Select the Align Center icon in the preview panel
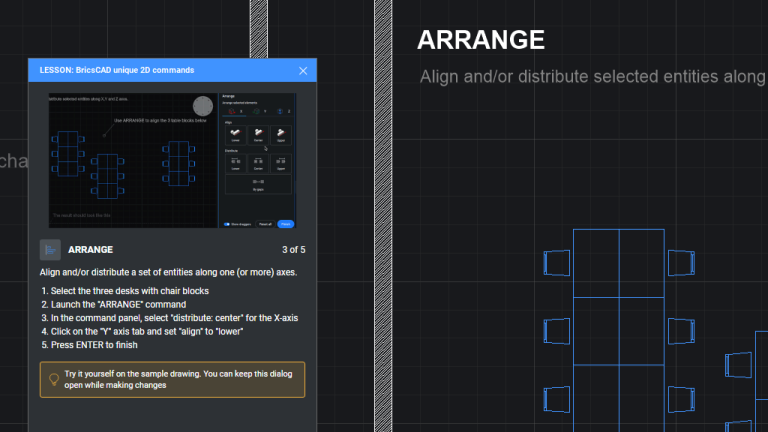Image resolution: width=768 pixels, height=432 pixels. pyautogui.click(x=258, y=135)
